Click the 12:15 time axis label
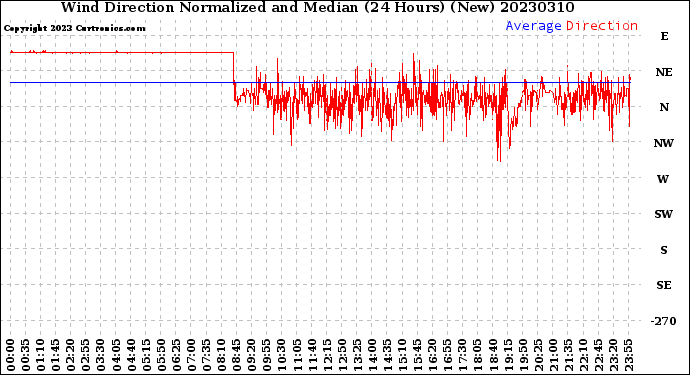This screenshot has width=690, height=375. [x=327, y=355]
